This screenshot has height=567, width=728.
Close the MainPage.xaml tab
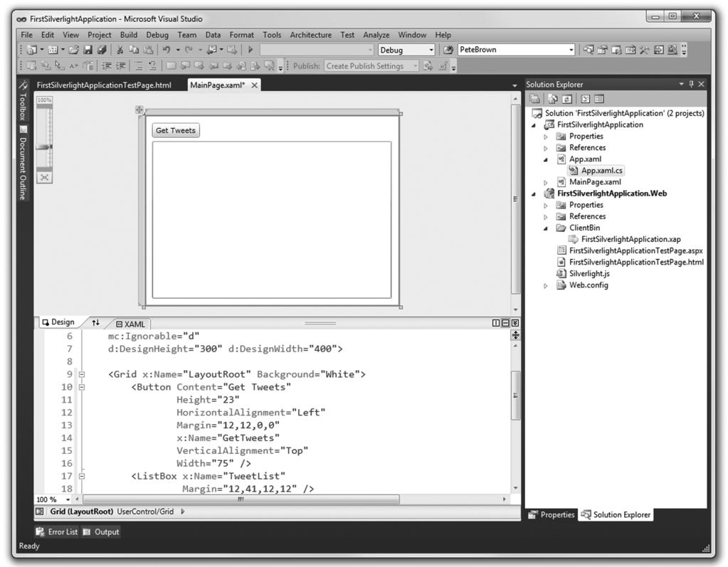[255, 85]
